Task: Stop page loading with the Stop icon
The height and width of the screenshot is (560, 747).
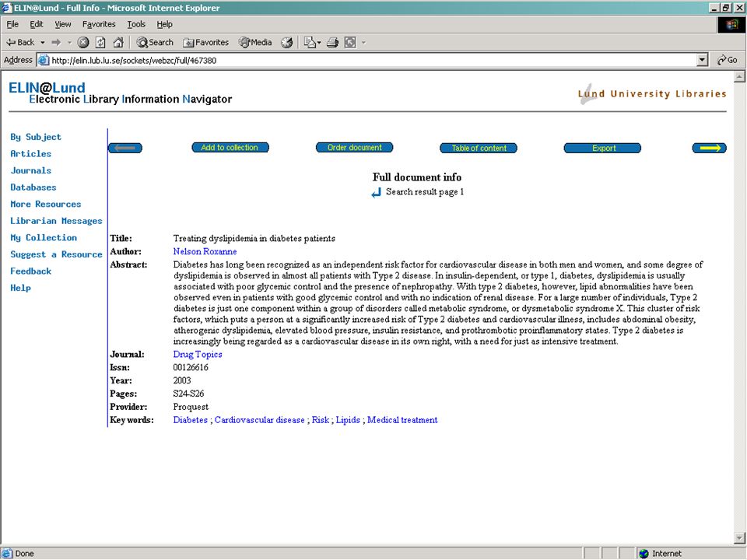Action: pos(83,42)
